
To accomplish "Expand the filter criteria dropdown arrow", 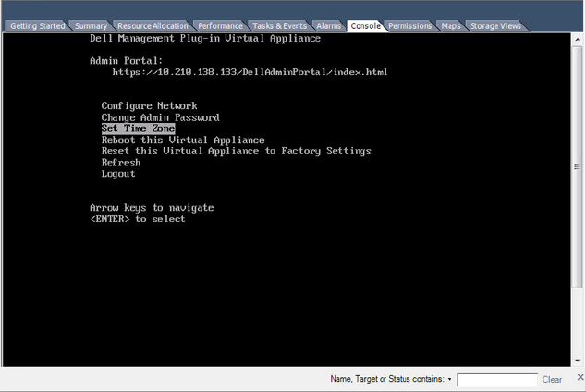I will pos(449,379).
